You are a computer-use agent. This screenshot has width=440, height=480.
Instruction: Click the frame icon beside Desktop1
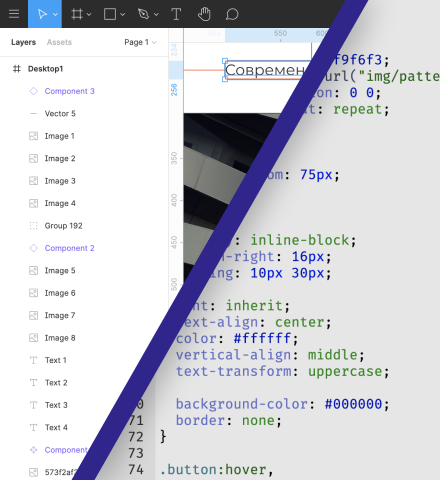pos(17,69)
